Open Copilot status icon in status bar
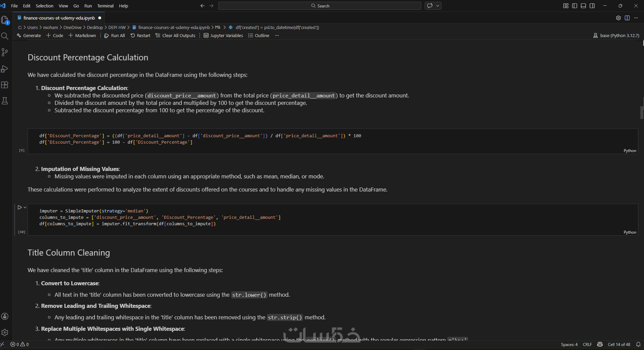644x350 pixels. 600,344
